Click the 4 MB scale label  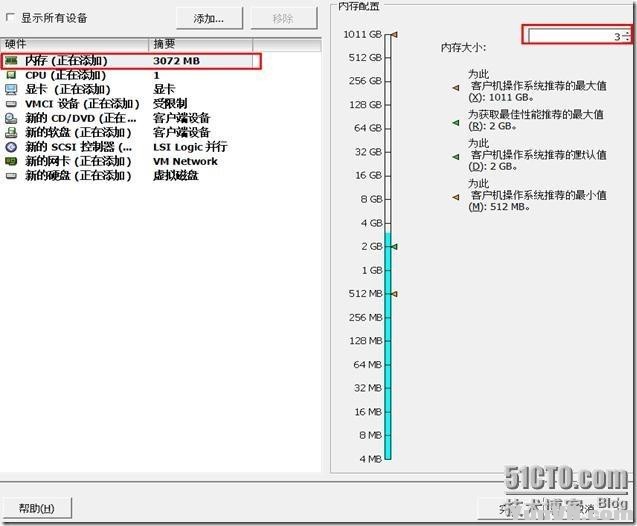coord(370,459)
